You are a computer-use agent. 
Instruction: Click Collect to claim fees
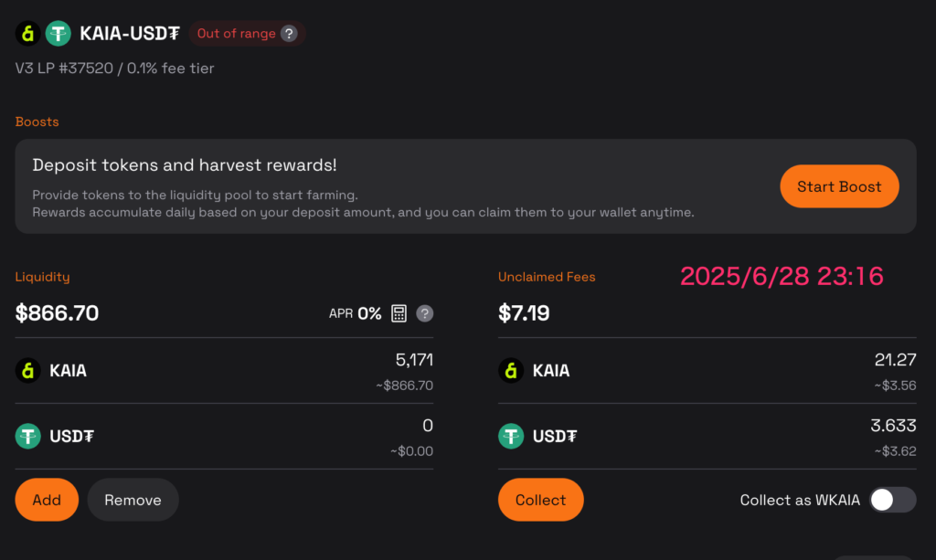pos(541,500)
